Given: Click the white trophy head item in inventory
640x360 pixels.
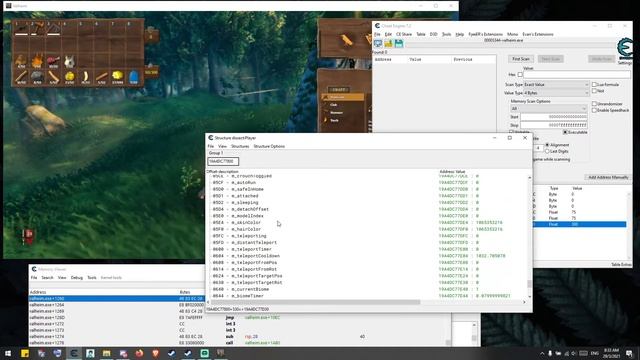Looking at the screenshot, I should coord(69,61).
